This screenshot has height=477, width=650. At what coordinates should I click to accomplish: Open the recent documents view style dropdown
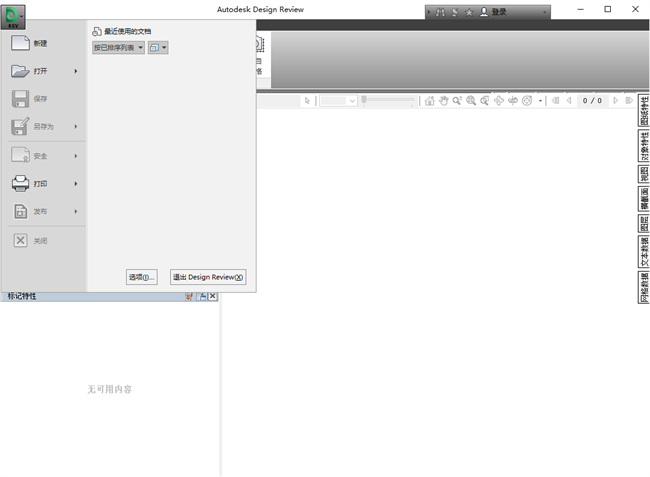158,48
